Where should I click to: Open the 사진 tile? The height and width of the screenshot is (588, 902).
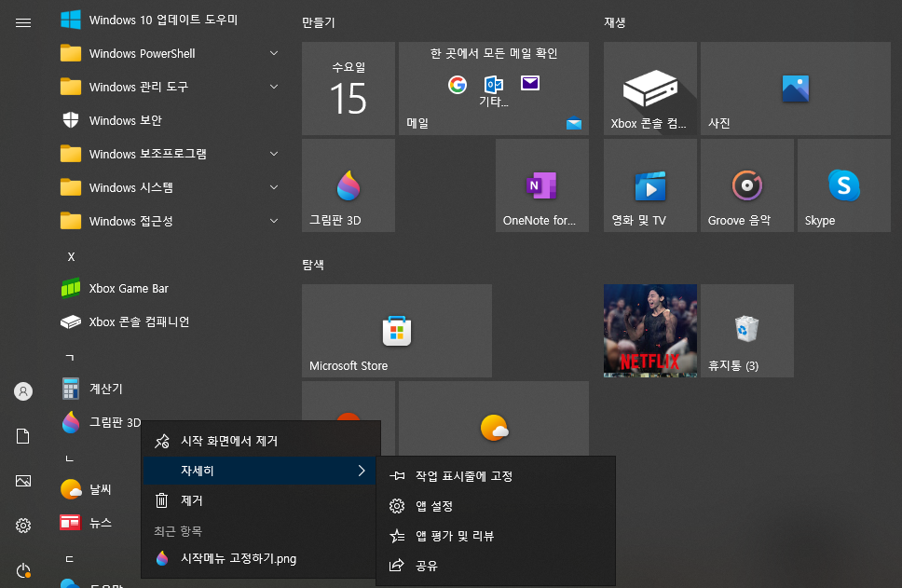coord(795,87)
